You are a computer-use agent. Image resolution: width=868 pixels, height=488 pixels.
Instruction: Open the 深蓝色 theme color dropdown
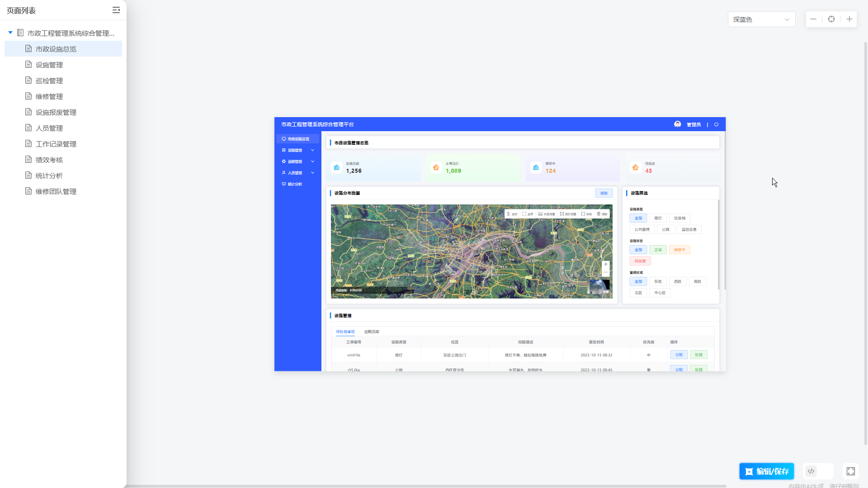[x=761, y=19]
